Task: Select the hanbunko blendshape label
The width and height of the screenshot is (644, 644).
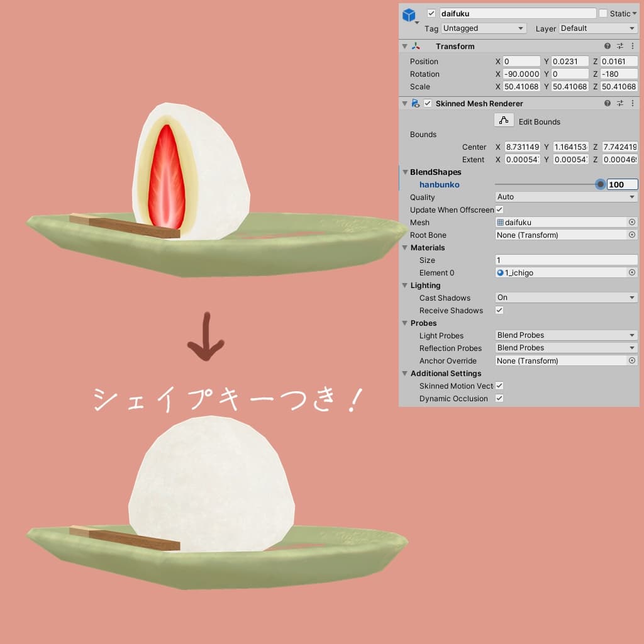Action: [x=439, y=184]
